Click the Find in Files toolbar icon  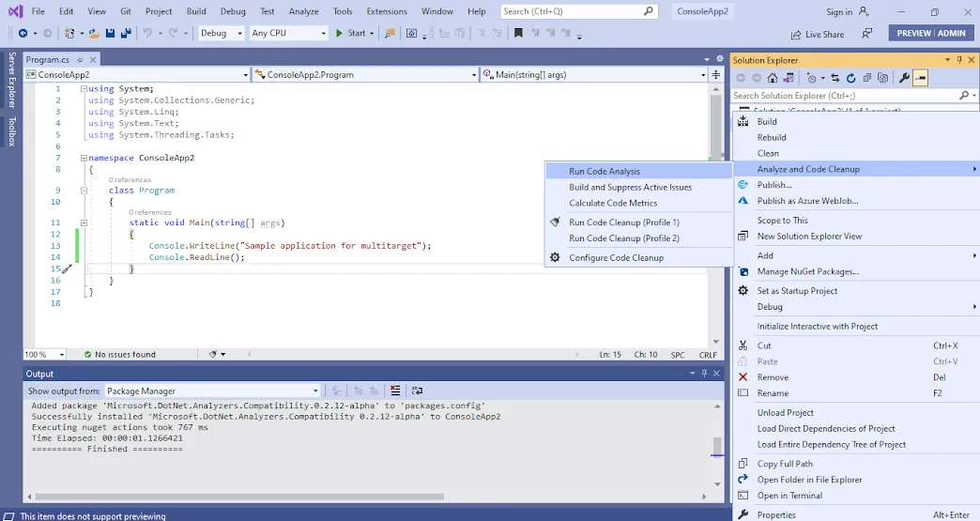pyautogui.click(x=390, y=33)
